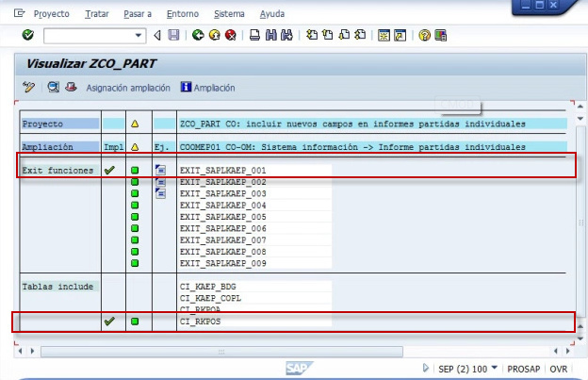Click the command field collapse triangle

pyautogui.click(x=157, y=36)
